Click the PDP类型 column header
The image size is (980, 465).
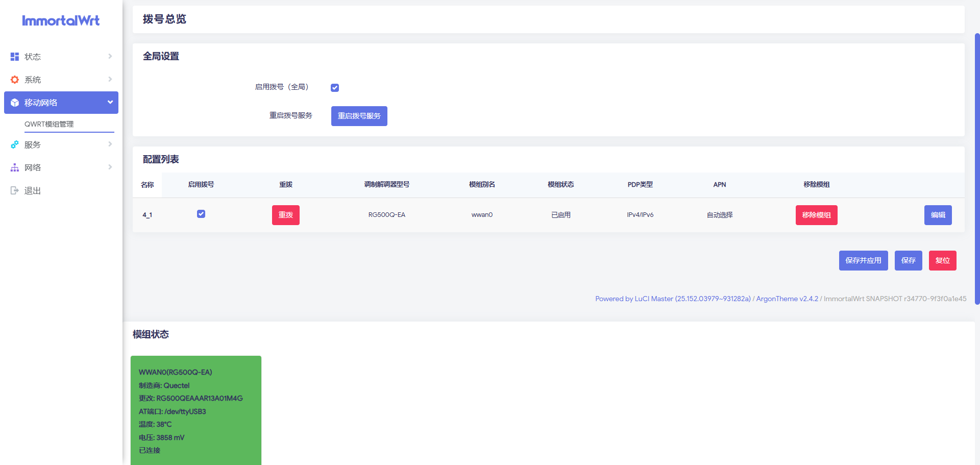[x=640, y=184]
